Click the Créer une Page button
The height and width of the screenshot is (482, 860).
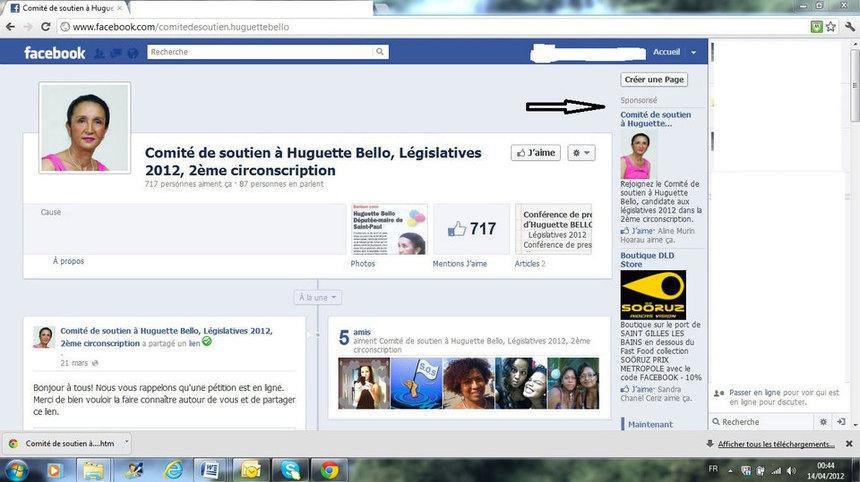(x=654, y=80)
